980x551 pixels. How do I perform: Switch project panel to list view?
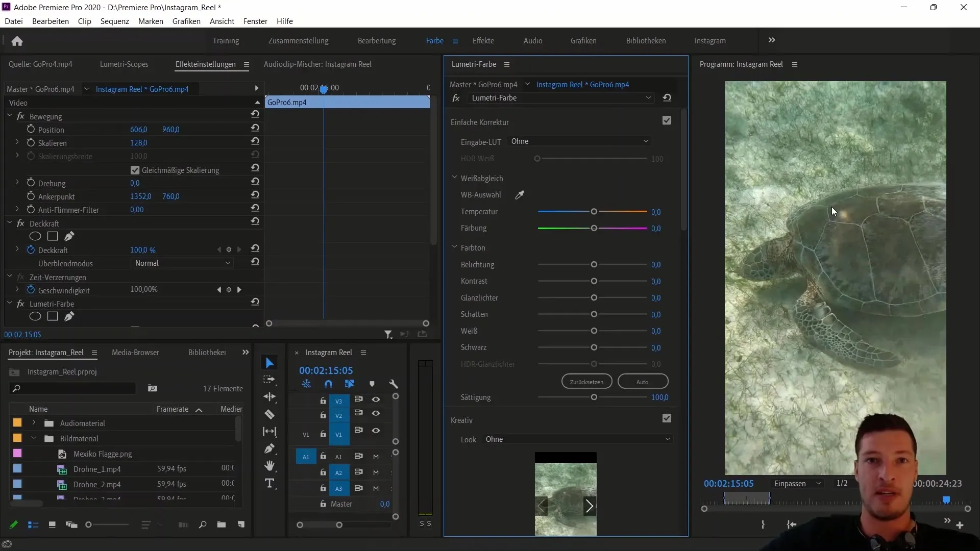click(x=33, y=524)
